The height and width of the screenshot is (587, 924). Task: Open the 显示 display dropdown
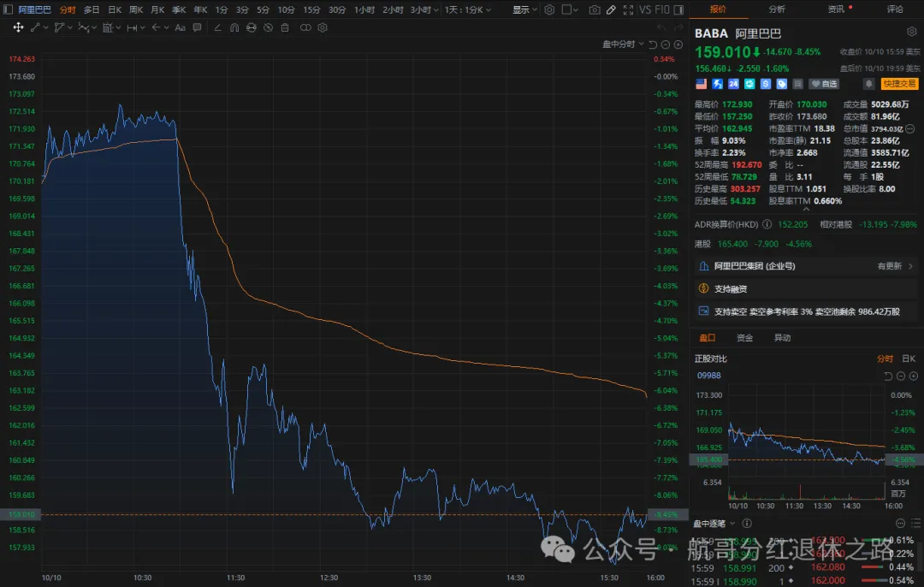coord(524,9)
